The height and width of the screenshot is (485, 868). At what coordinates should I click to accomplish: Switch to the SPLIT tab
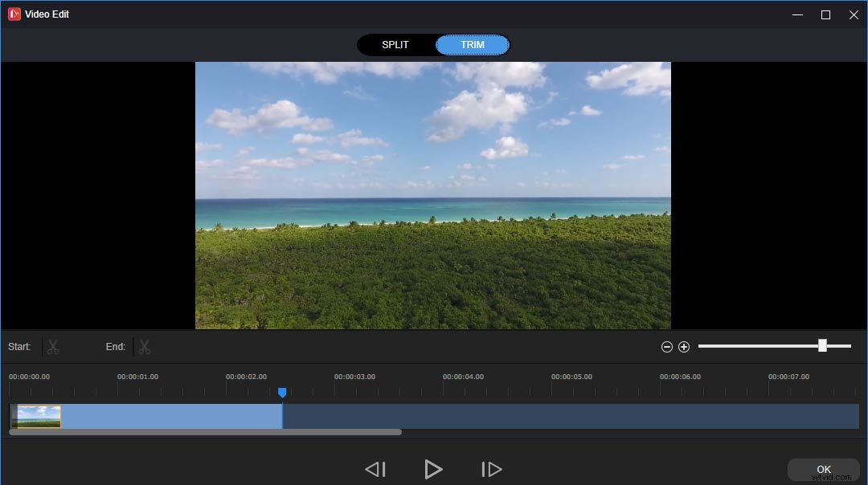(395, 45)
